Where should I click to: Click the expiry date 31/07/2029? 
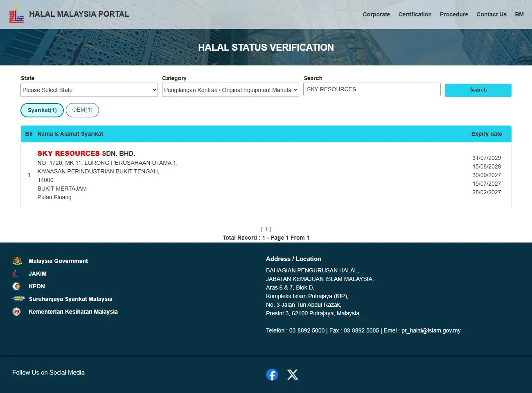(x=487, y=158)
